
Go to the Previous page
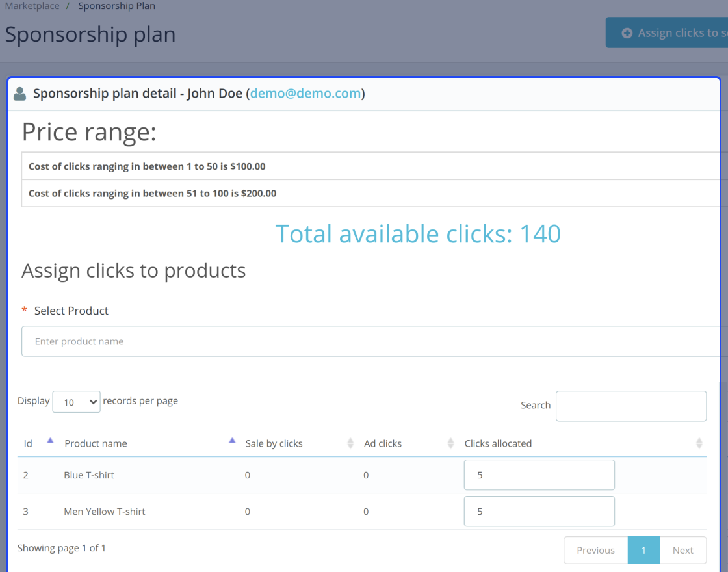pyautogui.click(x=595, y=550)
